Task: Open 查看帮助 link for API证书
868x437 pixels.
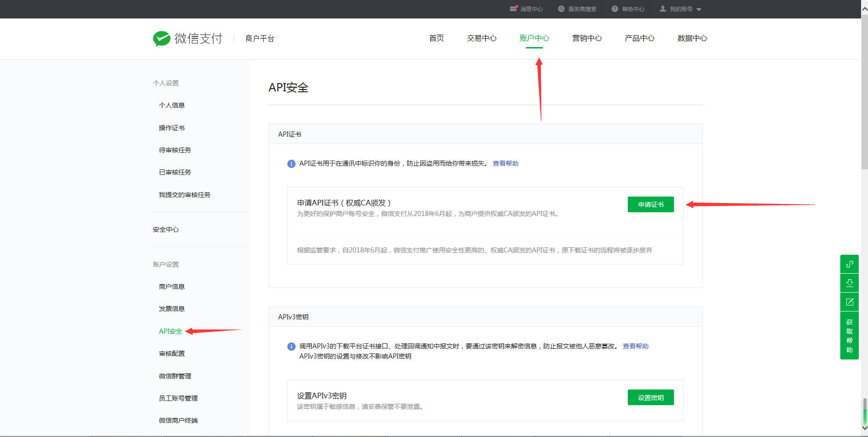Action: click(x=505, y=163)
